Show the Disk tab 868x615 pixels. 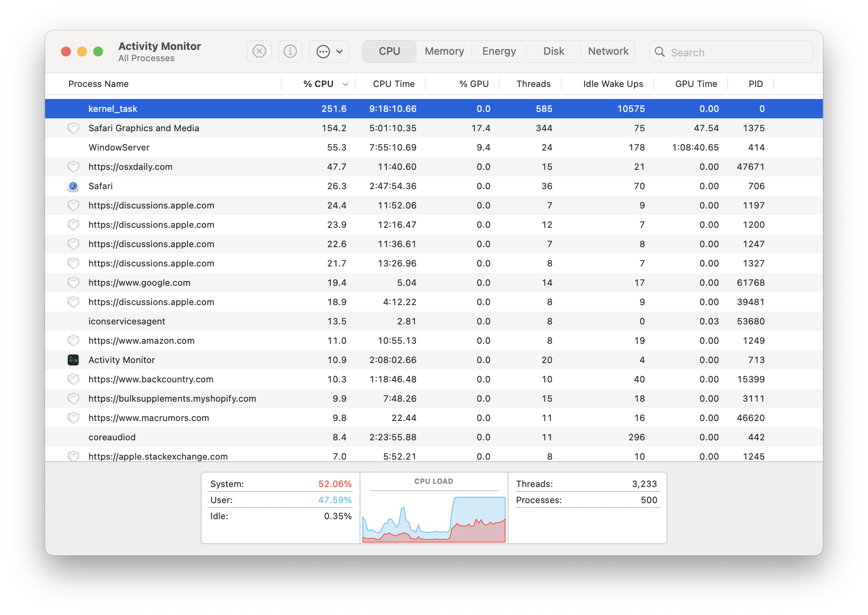[553, 51]
